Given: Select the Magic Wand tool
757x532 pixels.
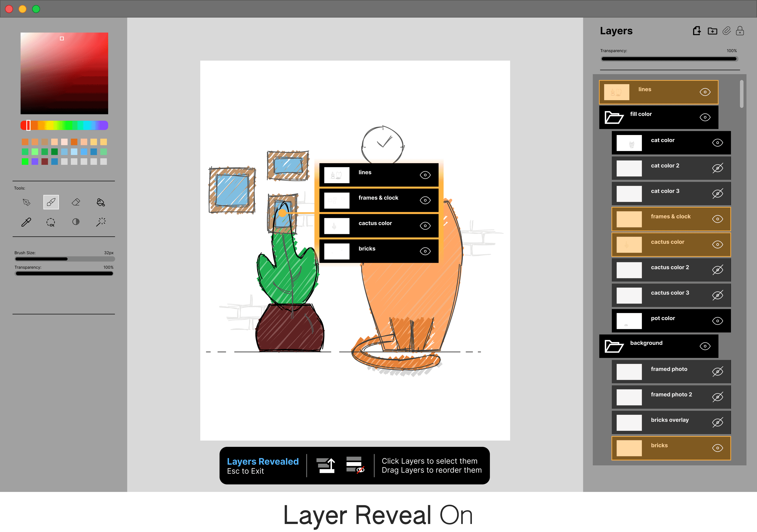Looking at the screenshot, I should point(101,222).
